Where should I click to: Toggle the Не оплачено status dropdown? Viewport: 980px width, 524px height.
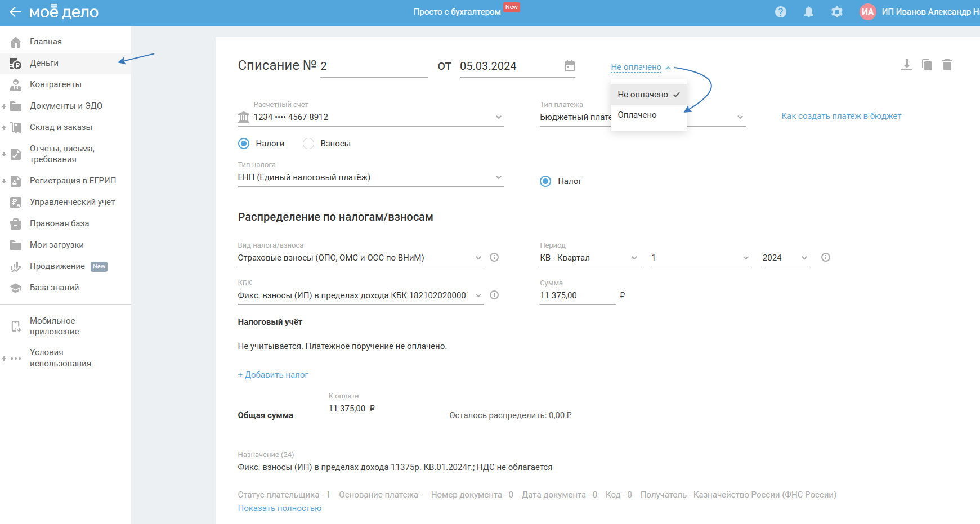(641, 67)
